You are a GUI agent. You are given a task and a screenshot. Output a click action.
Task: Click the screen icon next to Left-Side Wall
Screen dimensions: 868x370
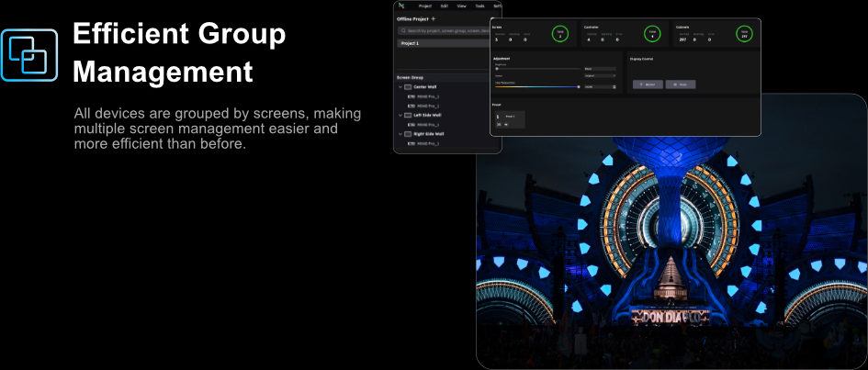(x=408, y=115)
